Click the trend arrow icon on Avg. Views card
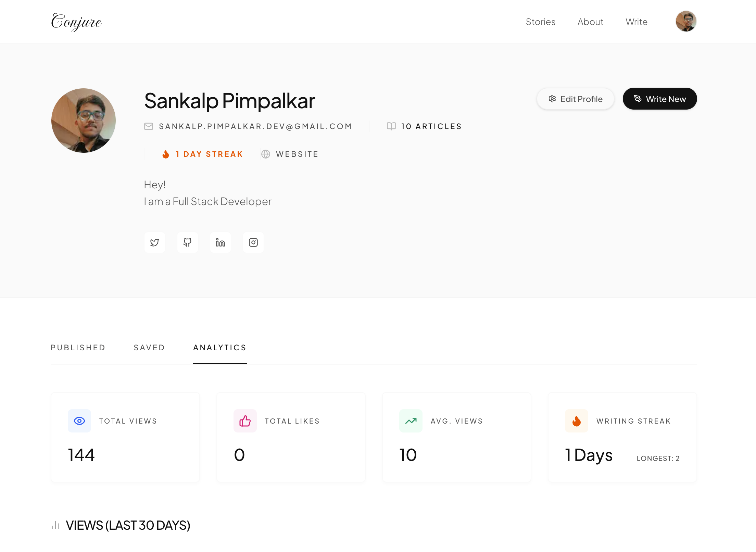 point(411,421)
